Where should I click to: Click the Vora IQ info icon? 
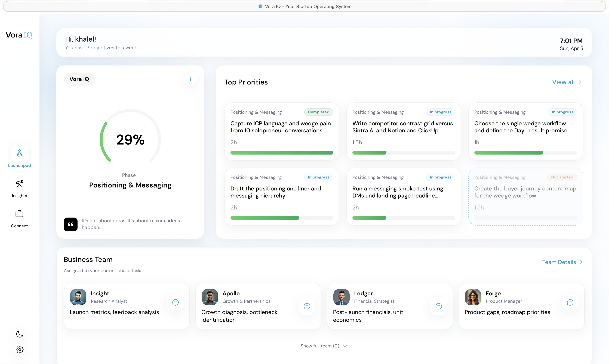pyautogui.click(x=190, y=79)
